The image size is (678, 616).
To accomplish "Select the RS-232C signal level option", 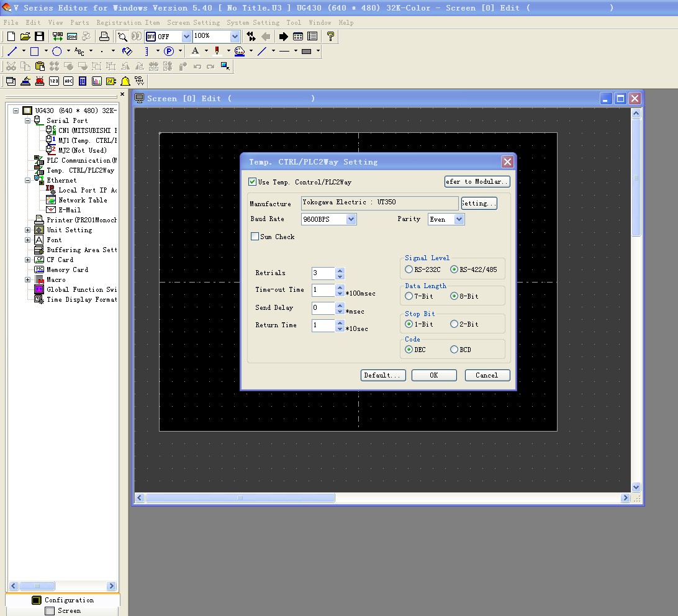I will [409, 269].
